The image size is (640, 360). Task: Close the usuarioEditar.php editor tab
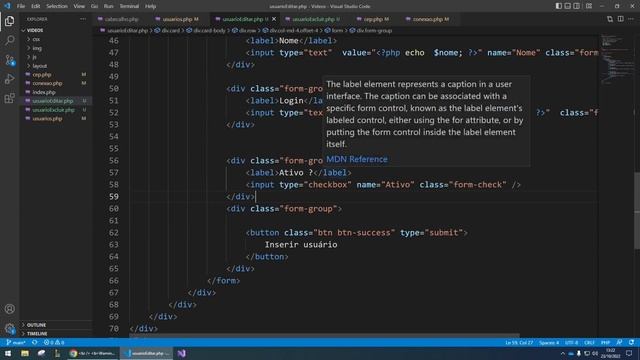click(274, 19)
